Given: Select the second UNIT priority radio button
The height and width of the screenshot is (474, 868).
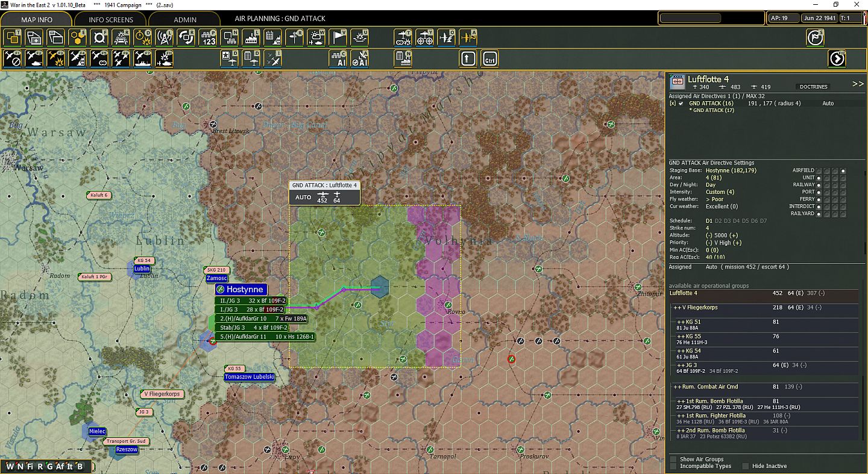Looking at the screenshot, I should point(828,178).
